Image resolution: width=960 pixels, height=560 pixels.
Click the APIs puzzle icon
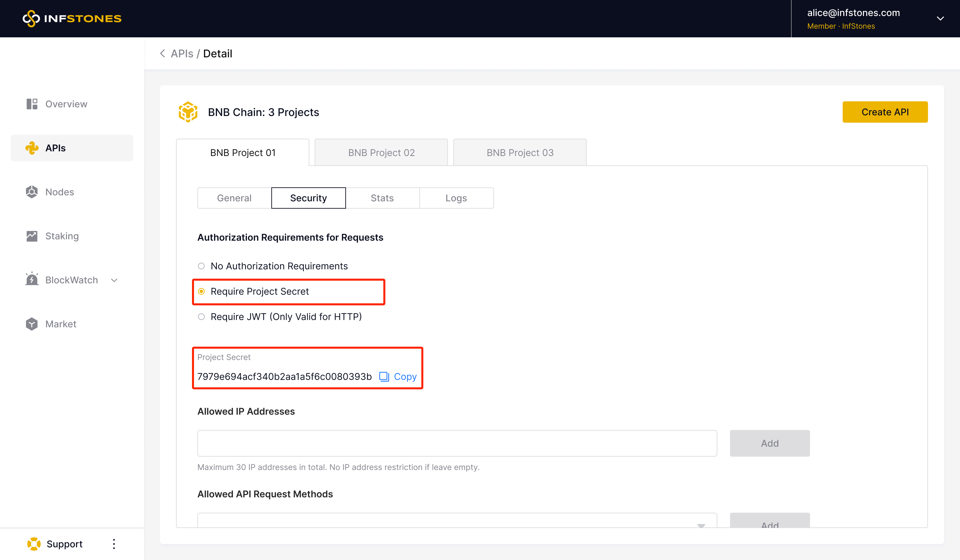click(x=32, y=148)
